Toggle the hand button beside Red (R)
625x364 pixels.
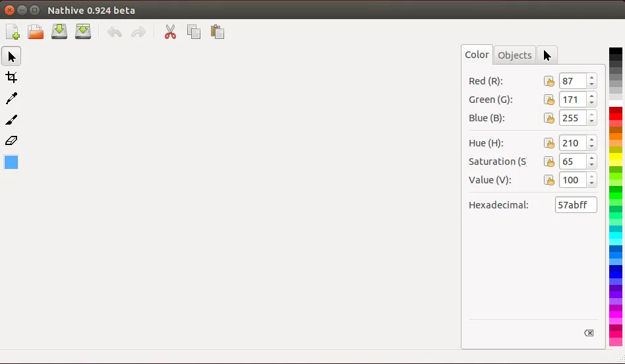pyautogui.click(x=549, y=81)
